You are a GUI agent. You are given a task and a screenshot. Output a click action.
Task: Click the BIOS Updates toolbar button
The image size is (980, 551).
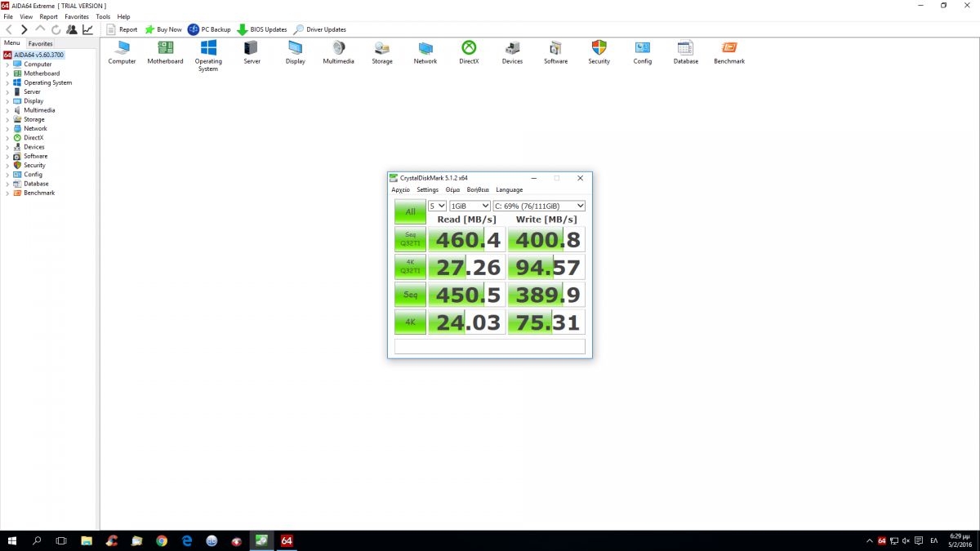(x=262, y=29)
